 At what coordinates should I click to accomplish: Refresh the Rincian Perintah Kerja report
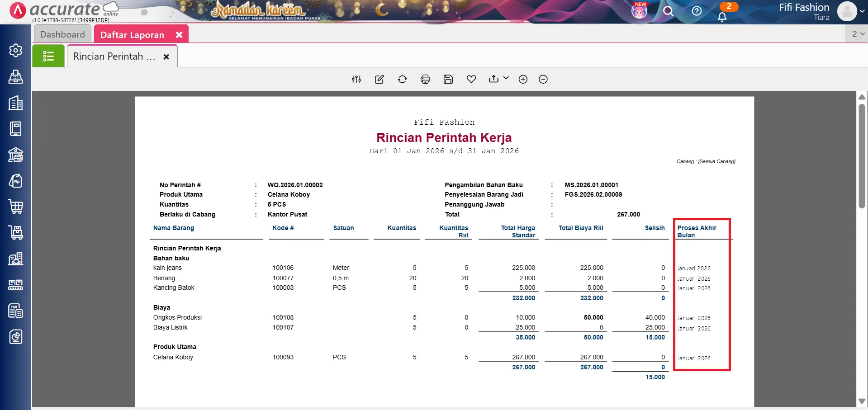point(403,79)
